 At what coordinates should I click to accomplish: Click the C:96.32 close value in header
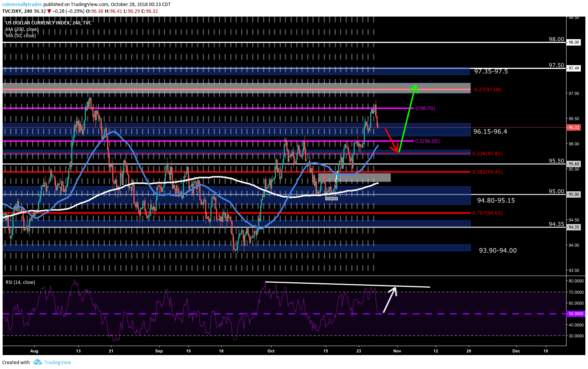pos(150,11)
